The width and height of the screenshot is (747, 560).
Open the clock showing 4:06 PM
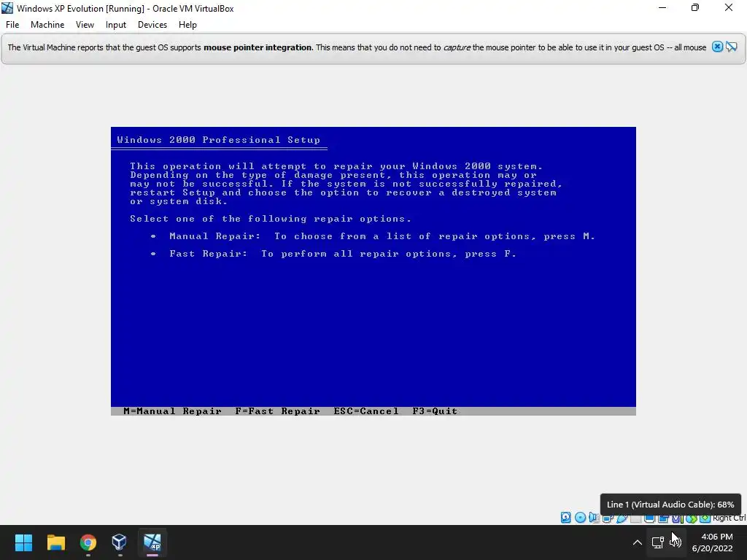coord(712,542)
